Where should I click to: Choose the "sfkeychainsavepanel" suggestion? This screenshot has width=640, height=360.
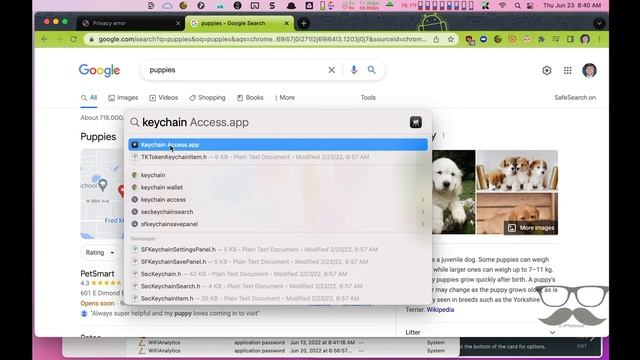[169, 224]
